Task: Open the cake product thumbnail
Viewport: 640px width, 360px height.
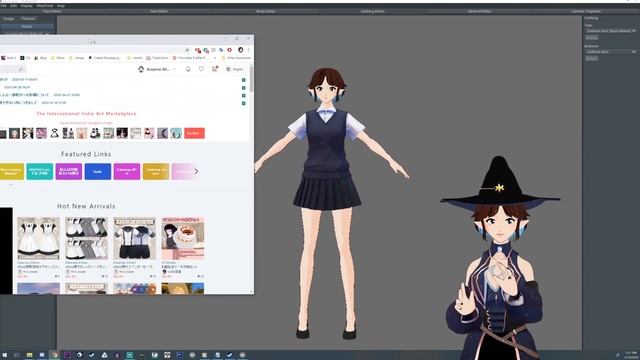Action: click(182, 238)
